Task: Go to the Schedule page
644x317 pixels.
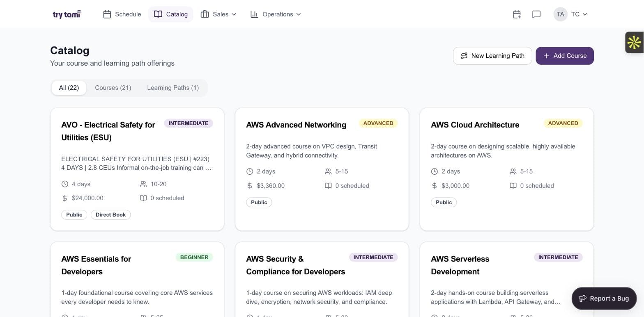Action: pyautogui.click(x=122, y=14)
